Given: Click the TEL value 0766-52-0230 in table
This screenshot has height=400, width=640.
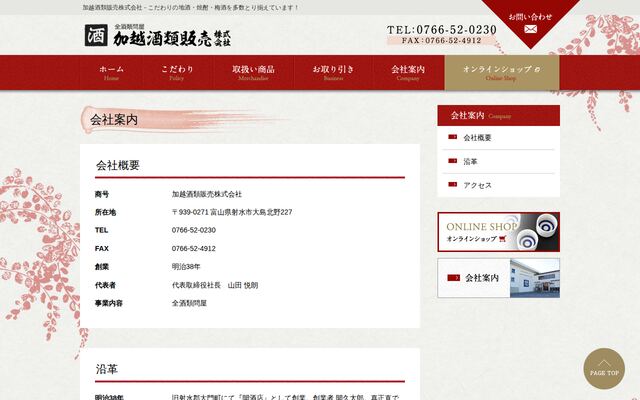Looking at the screenshot, I should (x=193, y=230).
